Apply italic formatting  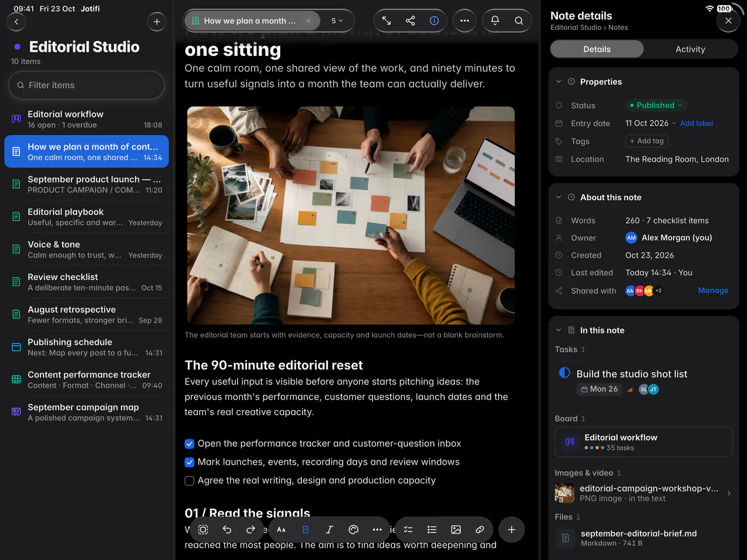coord(329,530)
